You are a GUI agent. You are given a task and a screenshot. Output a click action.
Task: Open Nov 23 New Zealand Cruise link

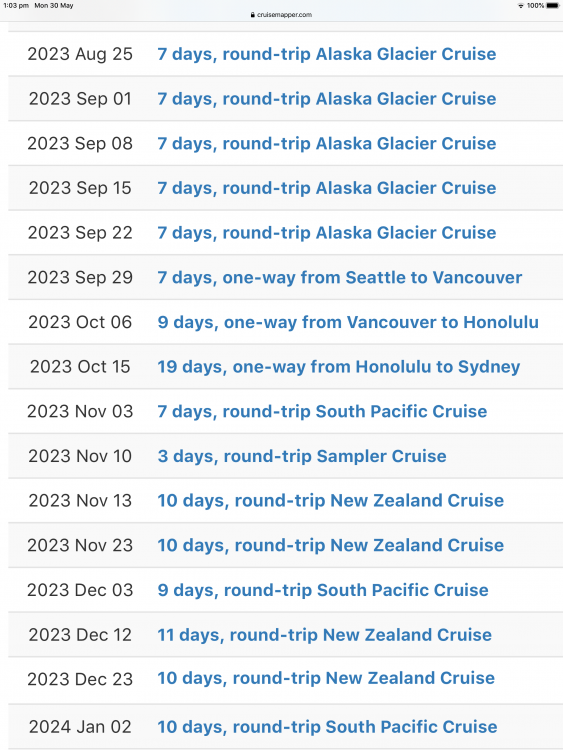point(331,545)
